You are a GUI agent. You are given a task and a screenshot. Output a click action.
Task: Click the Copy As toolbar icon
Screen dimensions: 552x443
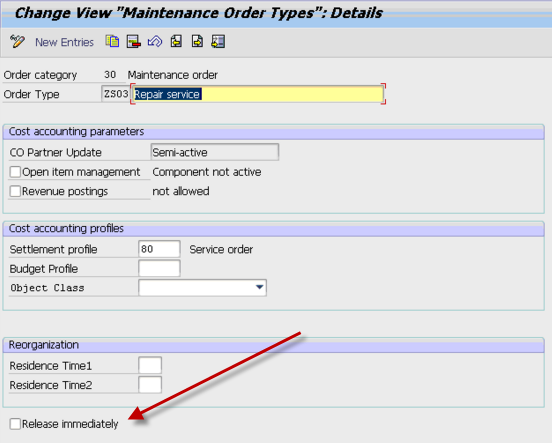click(112, 42)
